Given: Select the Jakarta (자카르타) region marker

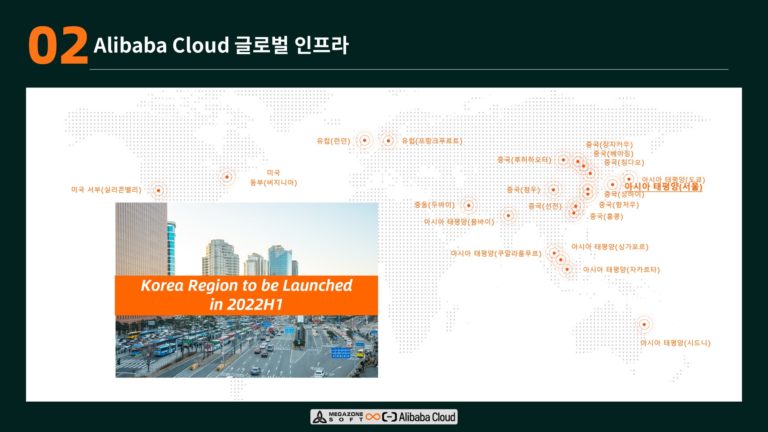Looking at the screenshot, I should pos(567,268).
